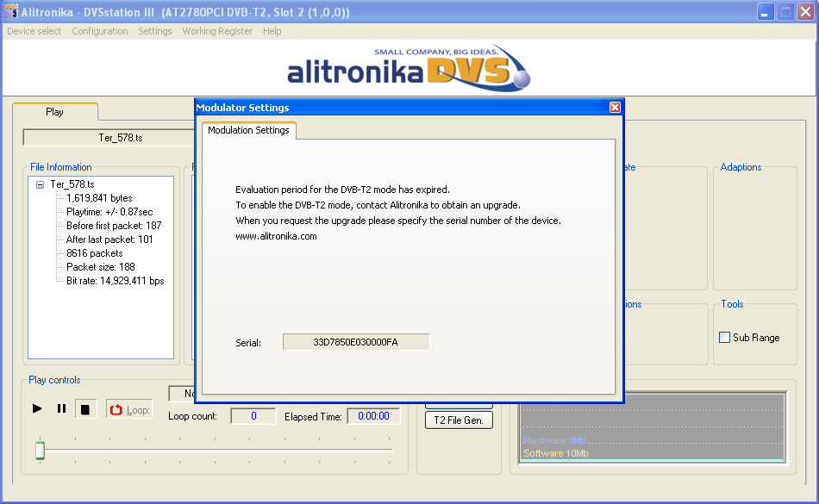Click the Elapsed Time field
The width and height of the screenshot is (819, 504).
(373, 416)
